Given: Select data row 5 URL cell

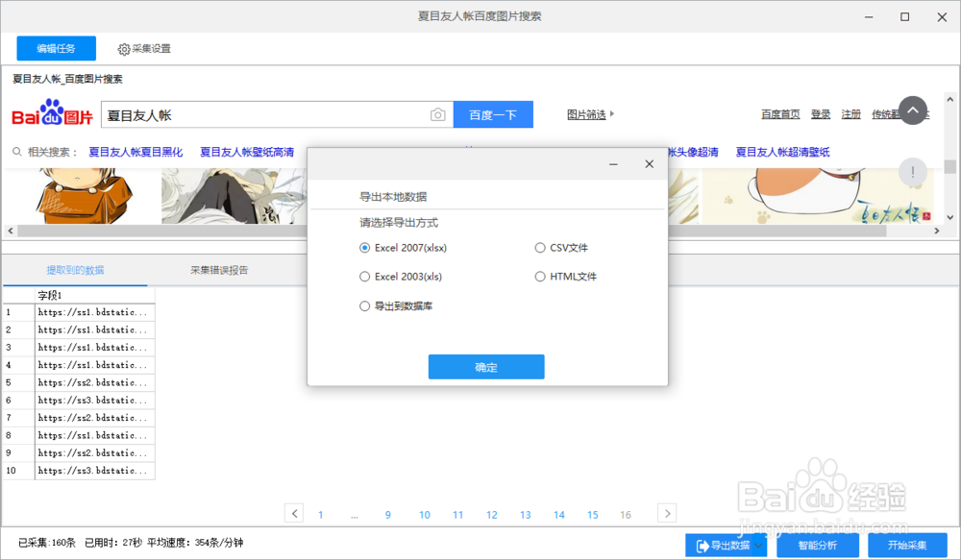Looking at the screenshot, I should point(94,383).
